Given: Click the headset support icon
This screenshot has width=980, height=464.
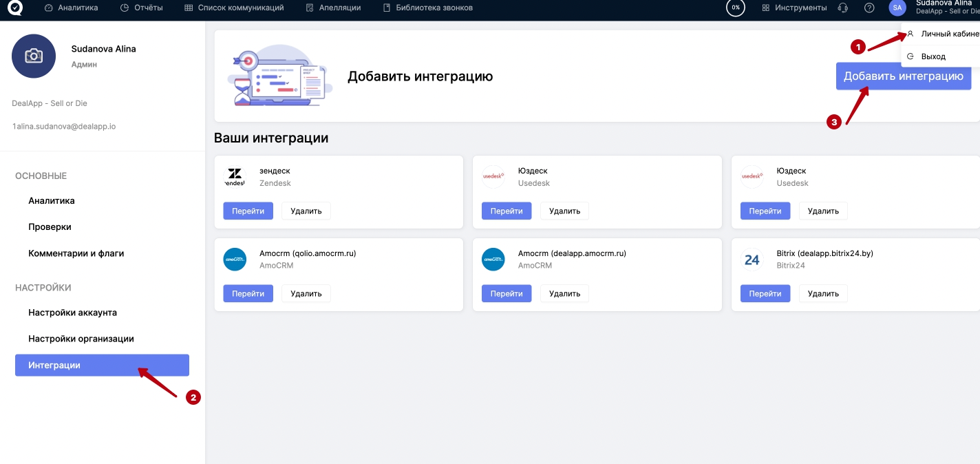Looking at the screenshot, I should [x=842, y=8].
